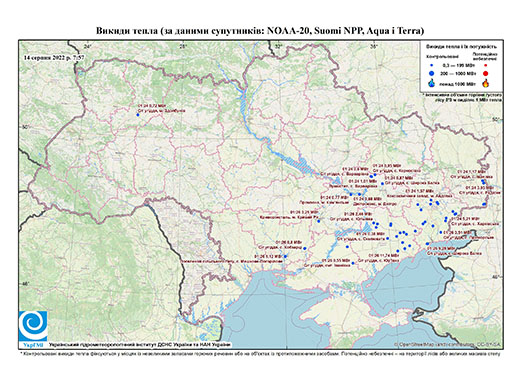
Task: Click the 0,72 МВт label near Здолбунів
Action: (152, 106)
